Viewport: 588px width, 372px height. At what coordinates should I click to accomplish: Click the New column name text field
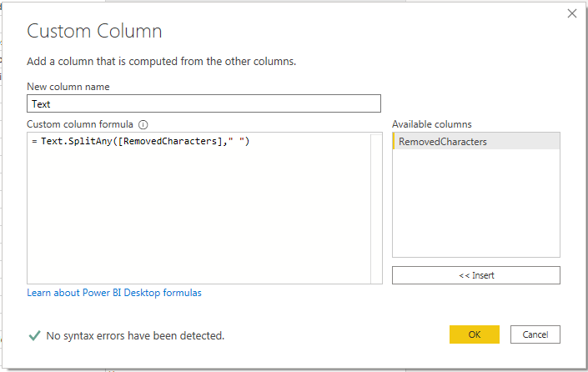pos(204,104)
